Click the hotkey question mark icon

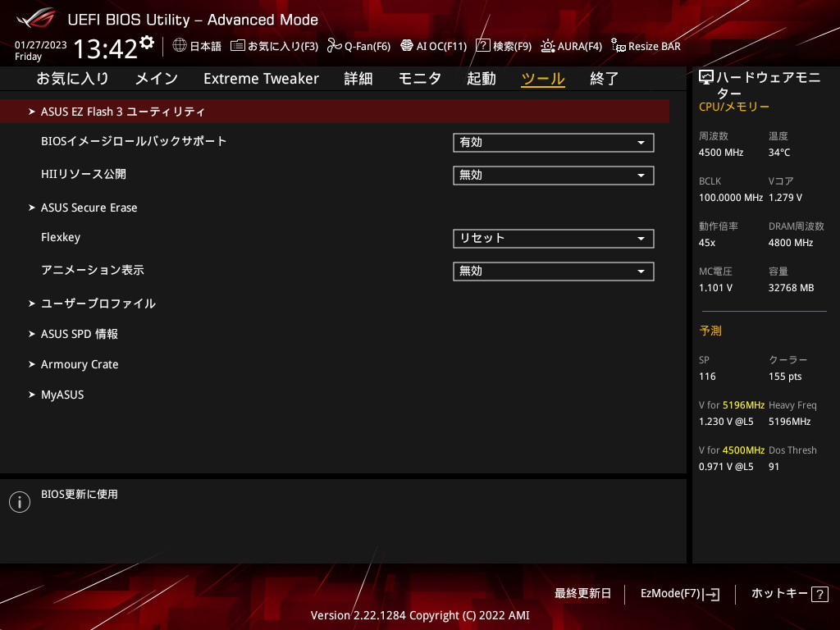[819, 594]
